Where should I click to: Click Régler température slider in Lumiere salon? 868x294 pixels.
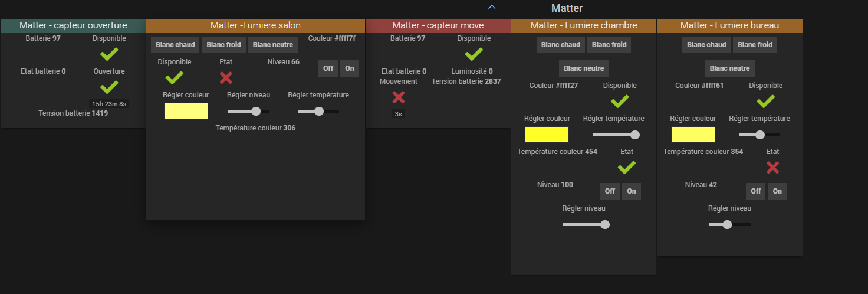(318, 111)
